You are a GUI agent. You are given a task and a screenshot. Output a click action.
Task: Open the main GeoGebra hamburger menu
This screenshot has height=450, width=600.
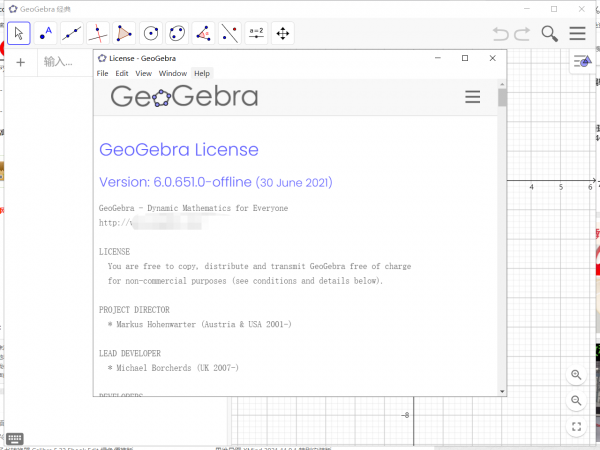click(577, 33)
